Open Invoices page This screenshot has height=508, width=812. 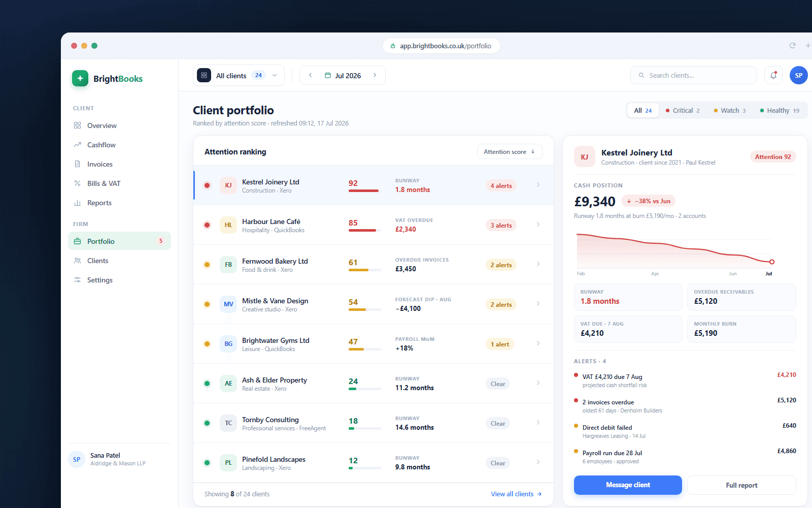119,164
